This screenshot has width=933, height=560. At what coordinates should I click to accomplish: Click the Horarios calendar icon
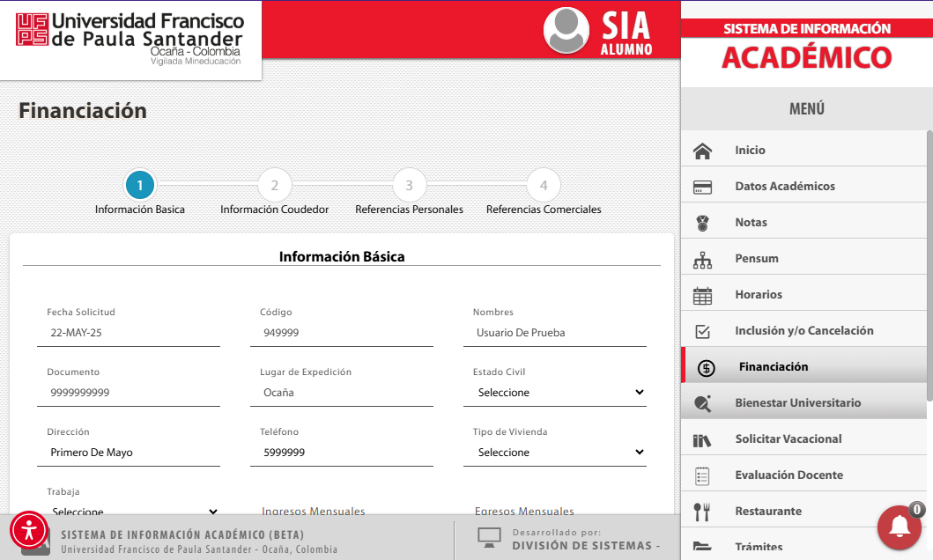(702, 296)
